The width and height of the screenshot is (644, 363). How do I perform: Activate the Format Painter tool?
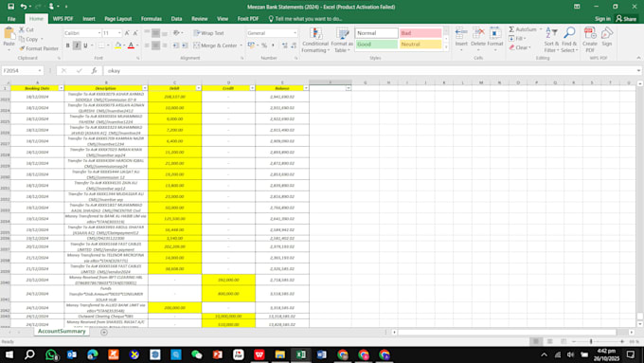pyautogui.click(x=39, y=48)
